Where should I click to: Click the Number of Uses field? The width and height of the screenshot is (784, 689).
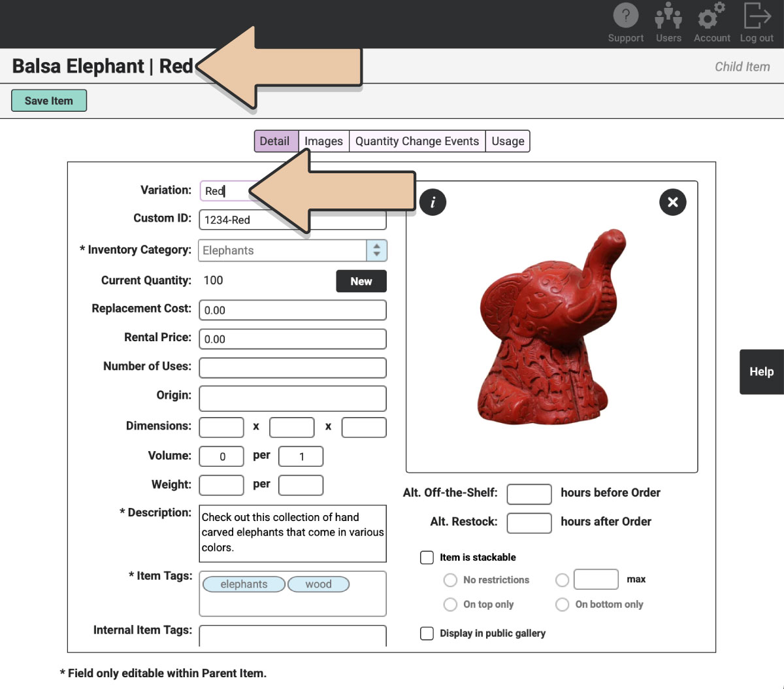(293, 367)
